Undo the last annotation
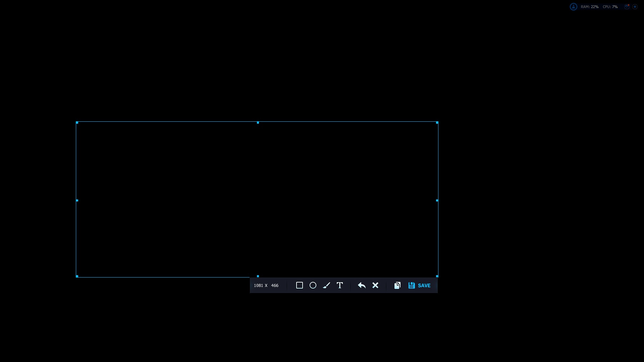Screen dimensions: 644x362 pyautogui.click(x=362, y=285)
